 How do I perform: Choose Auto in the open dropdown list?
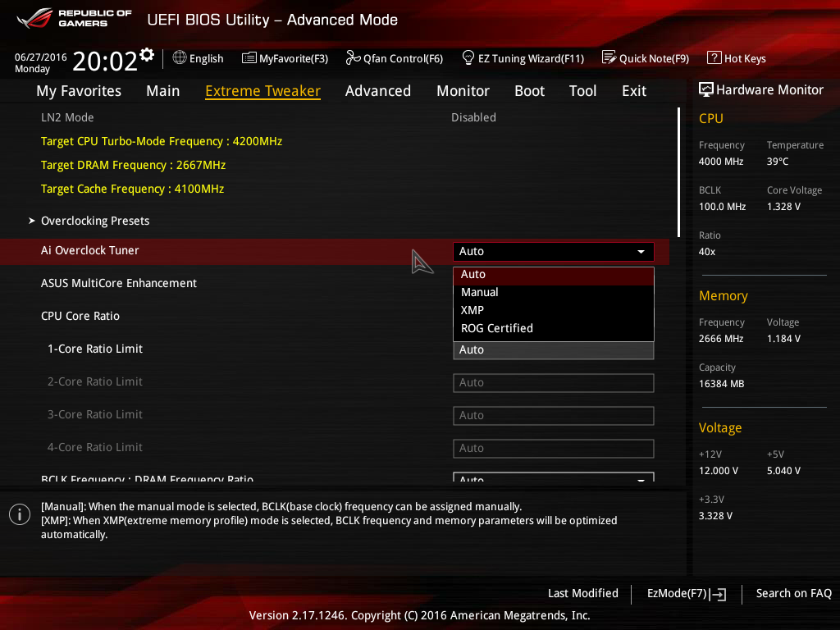554,274
